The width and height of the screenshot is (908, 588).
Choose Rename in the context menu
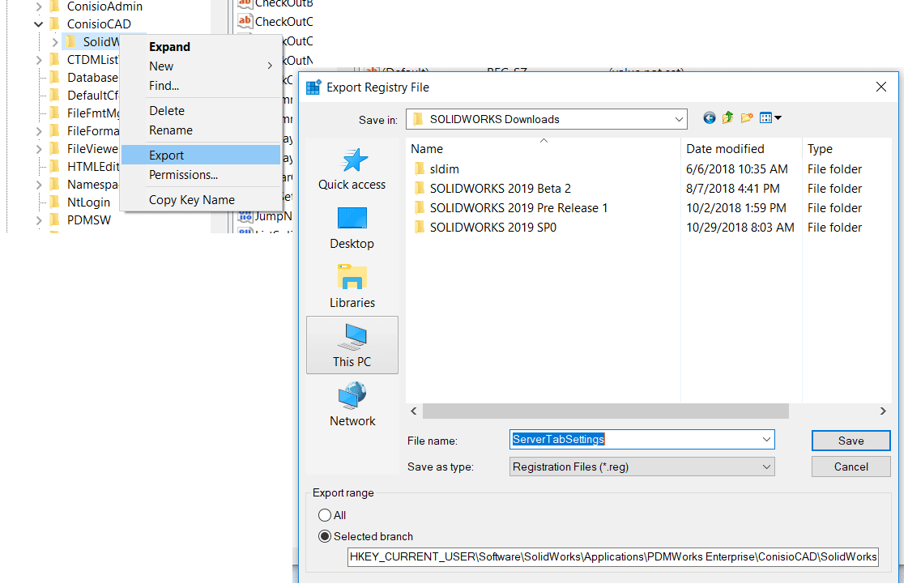[x=200, y=130]
